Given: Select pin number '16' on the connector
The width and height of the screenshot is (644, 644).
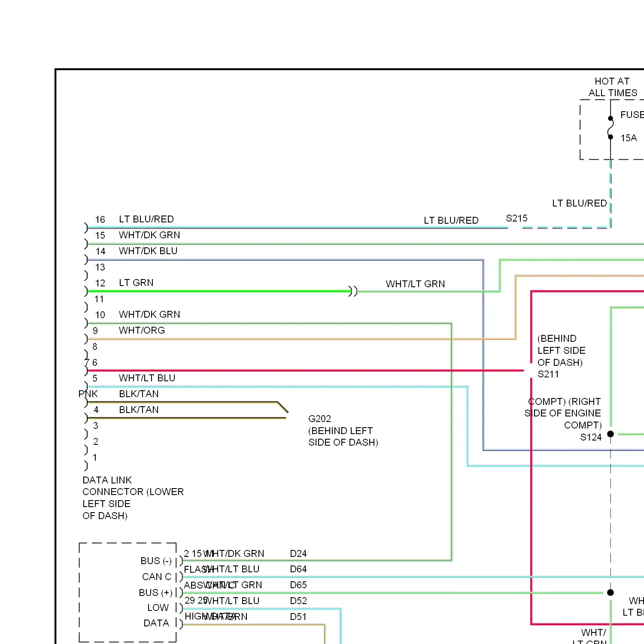Looking at the screenshot, I should point(100,219).
